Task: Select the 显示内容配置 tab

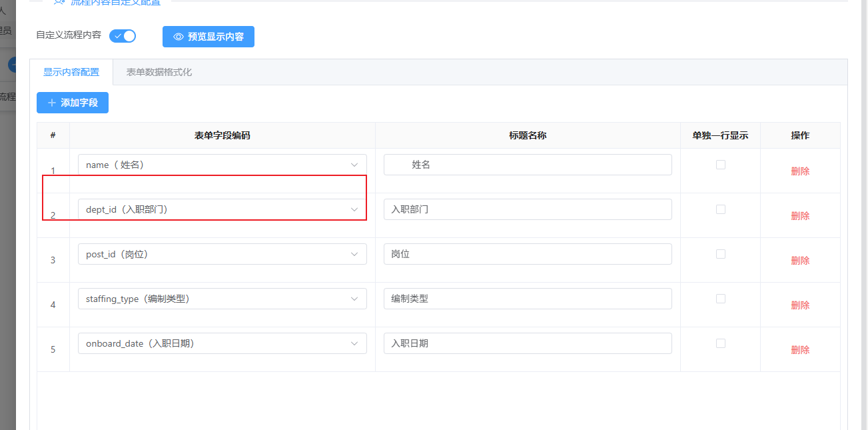Action: (x=71, y=72)
